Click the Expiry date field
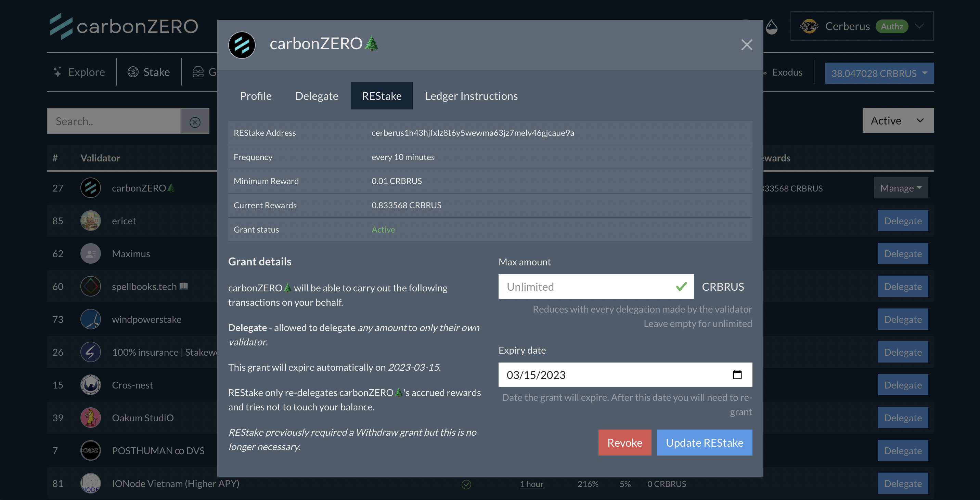Image resolution: width=980 pixels, height=500 pixels. pos(625,375)
